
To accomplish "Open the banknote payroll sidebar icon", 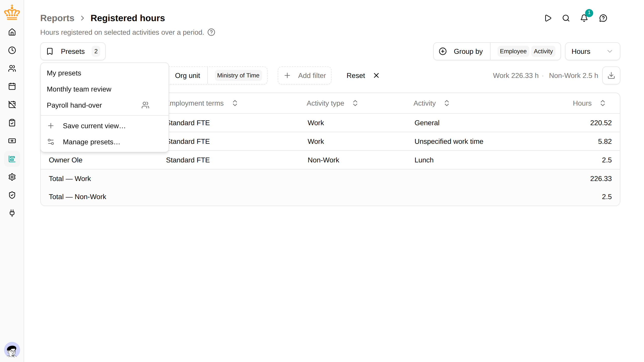I will (12, 141).
